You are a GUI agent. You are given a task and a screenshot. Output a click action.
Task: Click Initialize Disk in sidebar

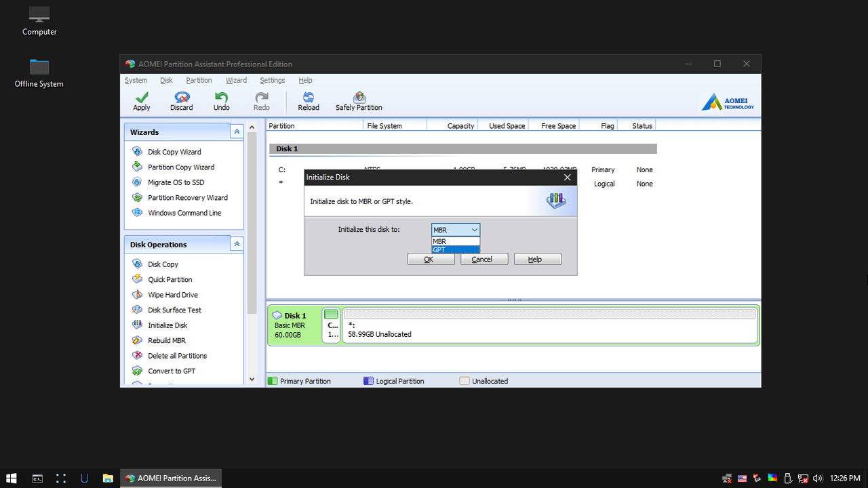[x=167, y=325]
